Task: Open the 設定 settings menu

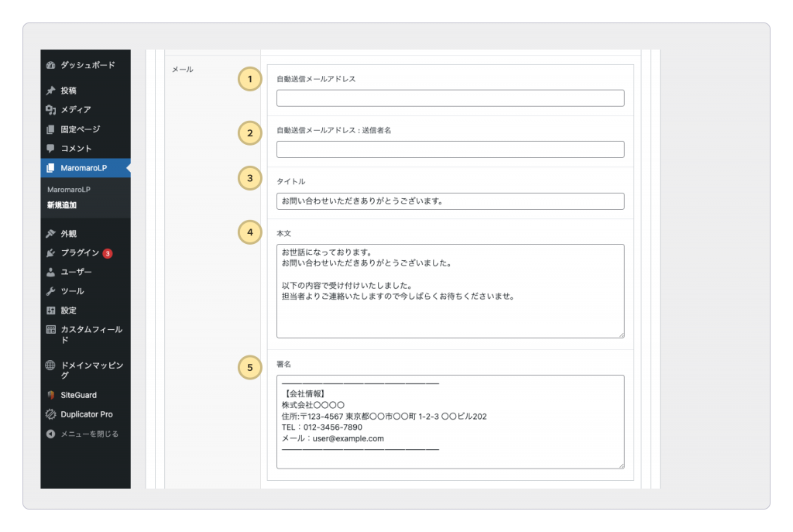Action: [68, 311]
